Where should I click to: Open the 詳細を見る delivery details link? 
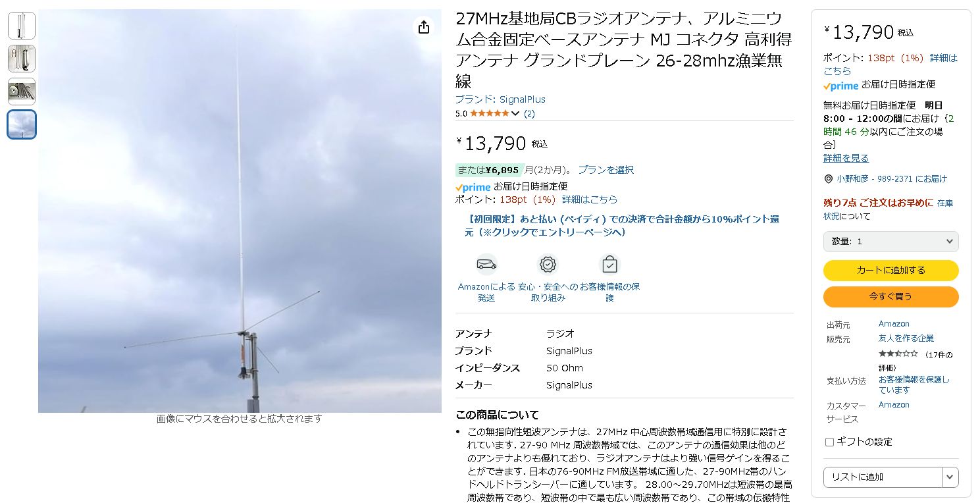pos(846,158)
